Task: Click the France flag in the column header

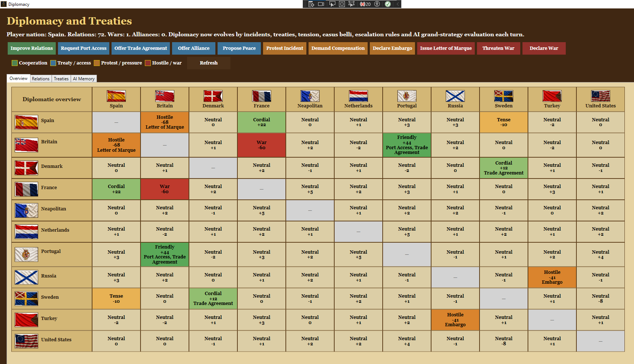Action: click(262, 96)
